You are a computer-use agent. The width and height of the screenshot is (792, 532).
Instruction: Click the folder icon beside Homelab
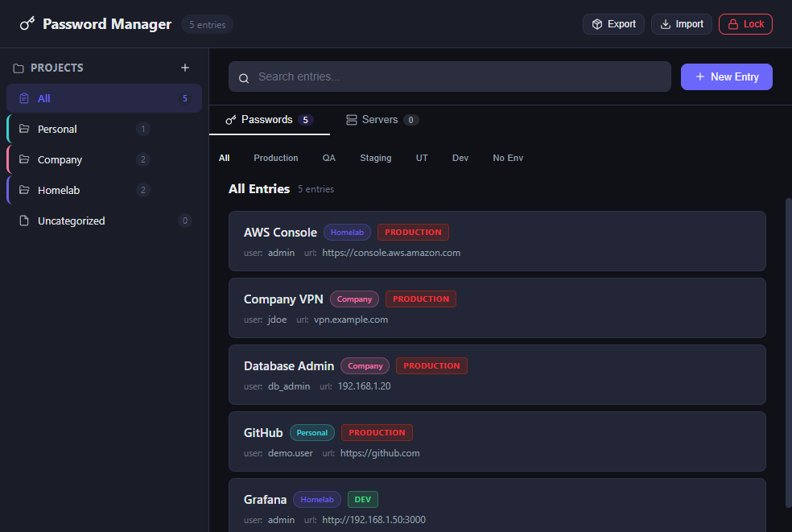(x=23, y=190)
